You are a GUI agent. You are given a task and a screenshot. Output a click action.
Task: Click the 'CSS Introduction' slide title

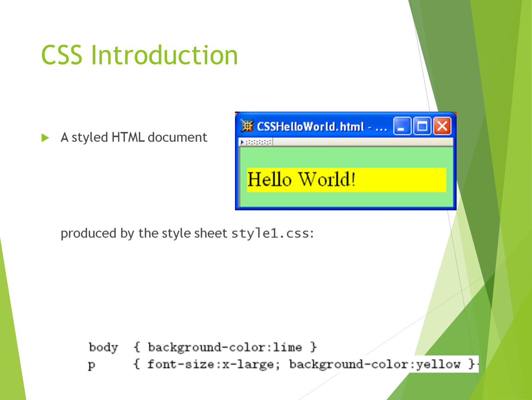[x=139, y=55]
